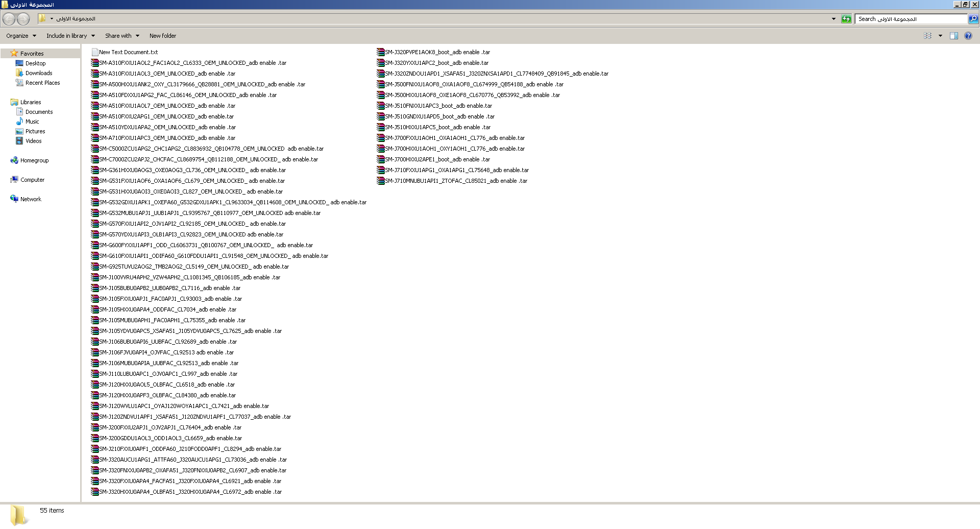Select file name SM-J510FNXXU1APC3_boot
The height and width of the screenshot is (529, 980).
438,106
